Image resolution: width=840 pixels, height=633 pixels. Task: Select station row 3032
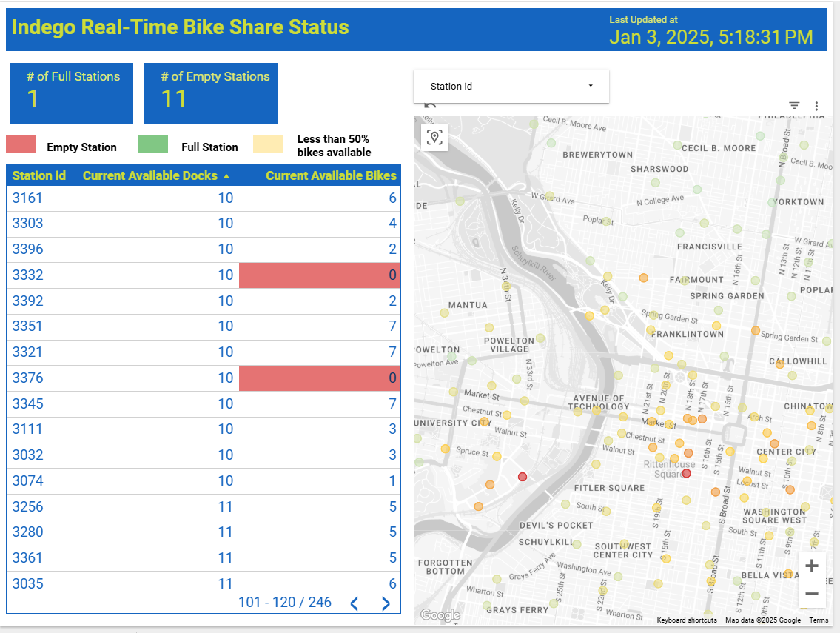click(204, 455)
